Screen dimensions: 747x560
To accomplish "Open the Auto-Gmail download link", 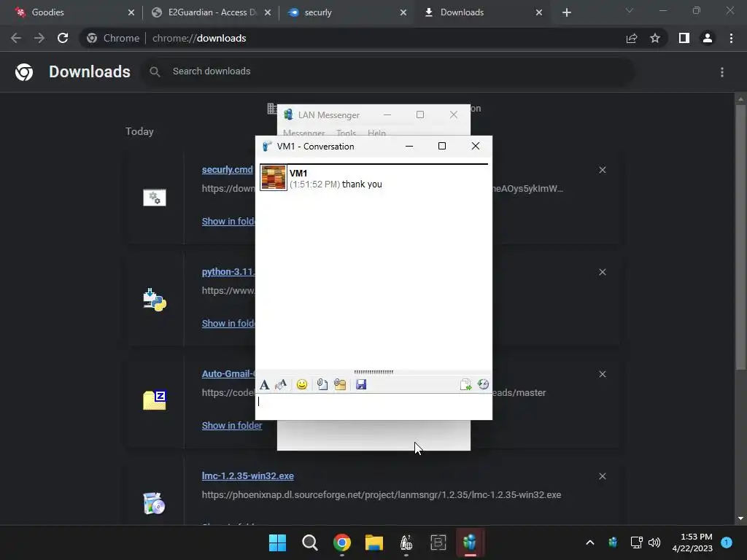I will pyautogui.click(x=228, y=374).
